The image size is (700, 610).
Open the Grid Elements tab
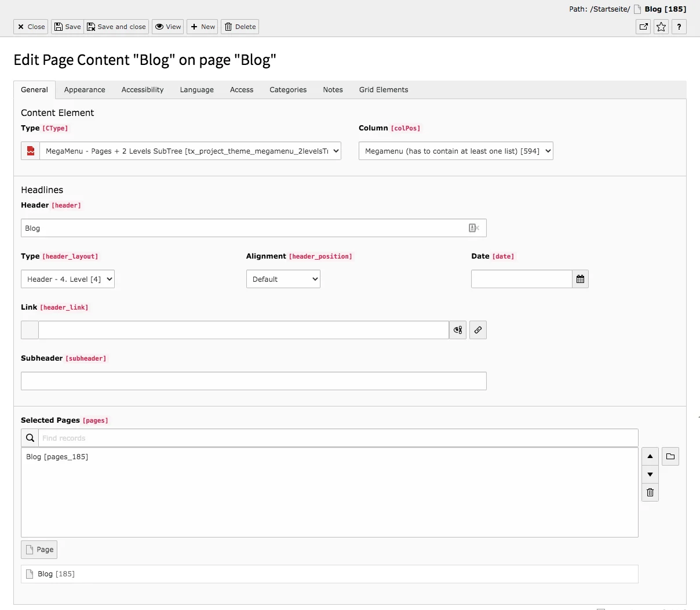pyautogui.click(x=383, y=90)
